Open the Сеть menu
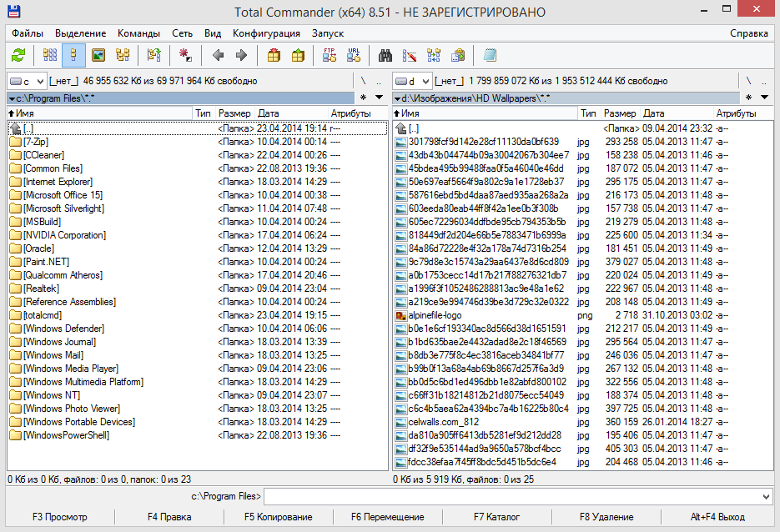This screenshot has height=532, width=780. point(182,33)
